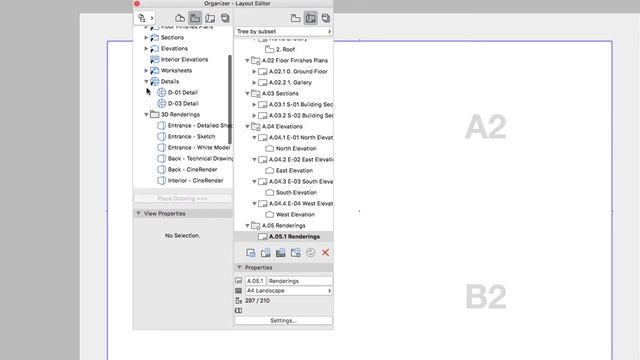Open the Tree by subset dropdown
The width and height of the screenshot is (640, 360).
(x=284, y=31)
